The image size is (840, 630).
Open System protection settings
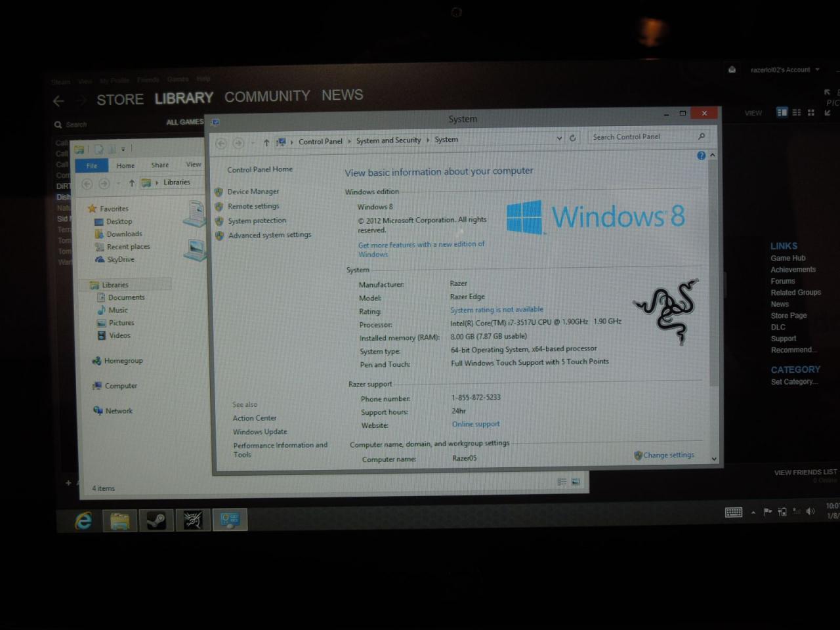(257, 220)
